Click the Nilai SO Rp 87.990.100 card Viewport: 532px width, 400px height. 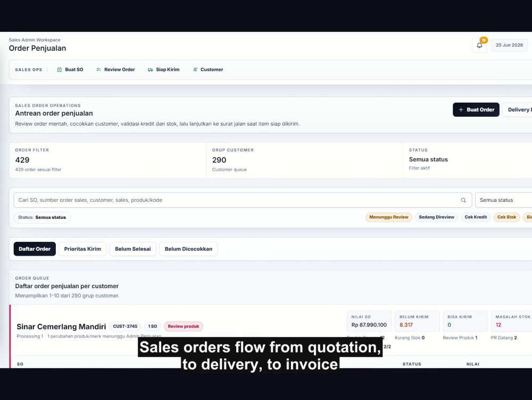click(x=369, y=321)
